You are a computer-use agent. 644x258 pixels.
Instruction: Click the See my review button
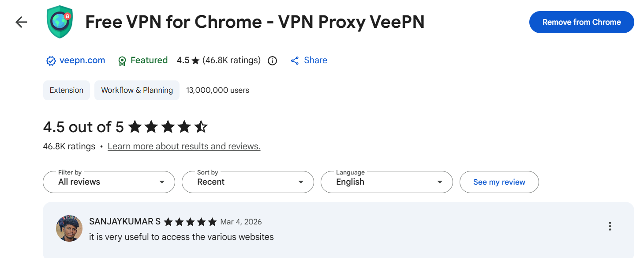point(499,182)
